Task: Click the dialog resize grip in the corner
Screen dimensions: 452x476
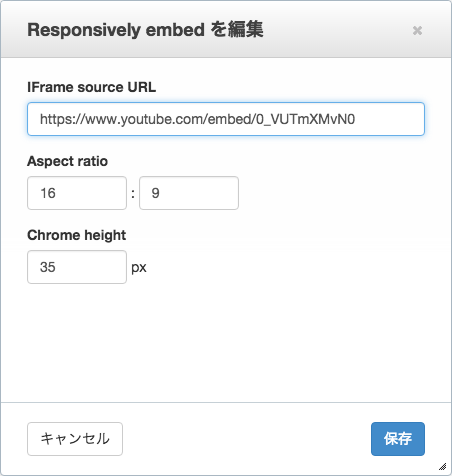Action: 442,466
